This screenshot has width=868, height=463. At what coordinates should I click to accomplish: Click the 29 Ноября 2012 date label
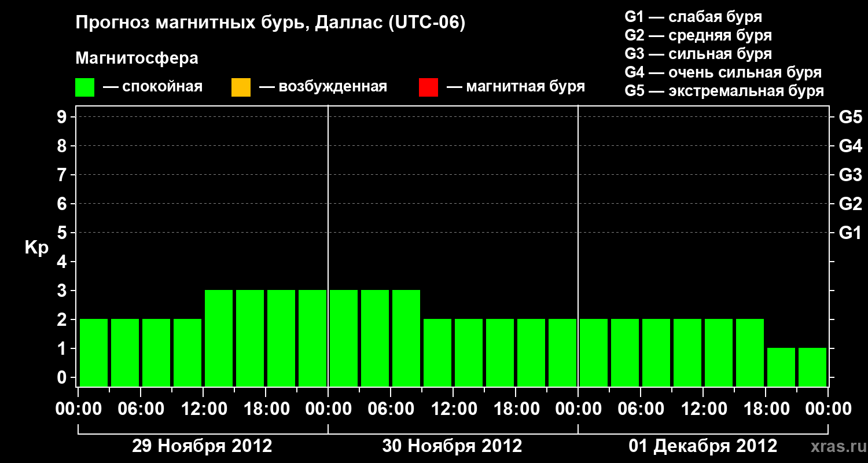(x=202, y=446)
